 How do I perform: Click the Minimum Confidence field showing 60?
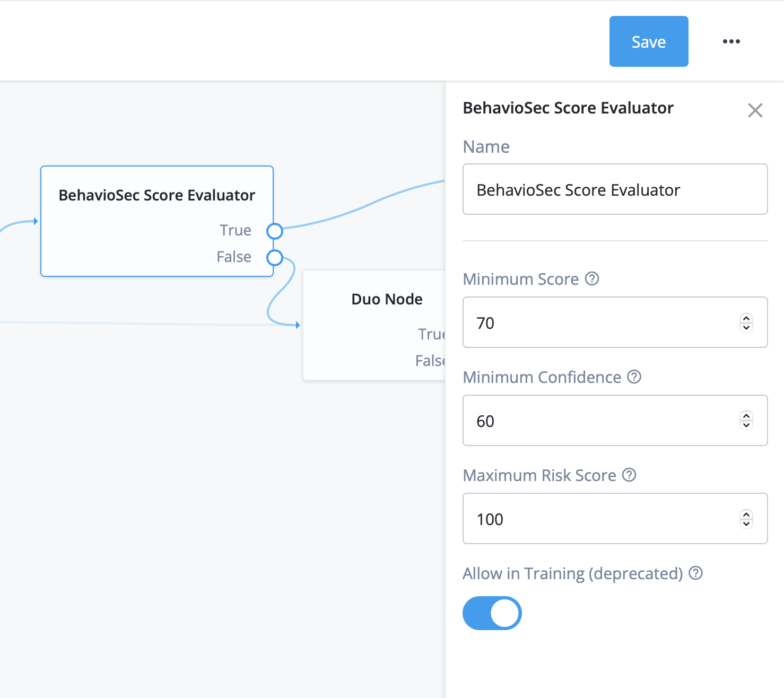point(615,421)
